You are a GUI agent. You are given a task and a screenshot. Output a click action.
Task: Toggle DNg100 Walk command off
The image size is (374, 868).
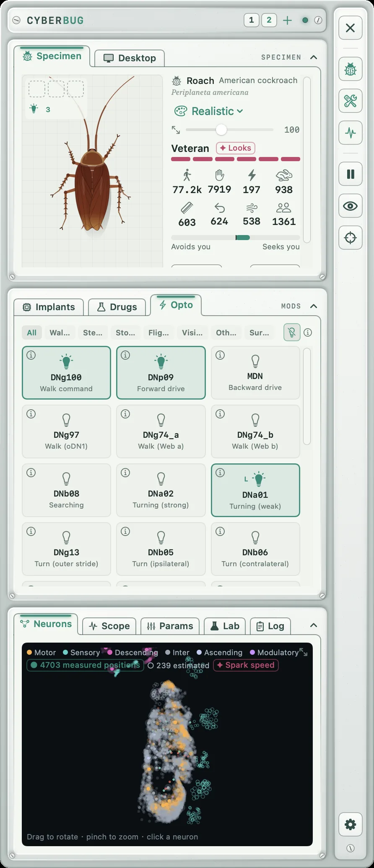66,373
